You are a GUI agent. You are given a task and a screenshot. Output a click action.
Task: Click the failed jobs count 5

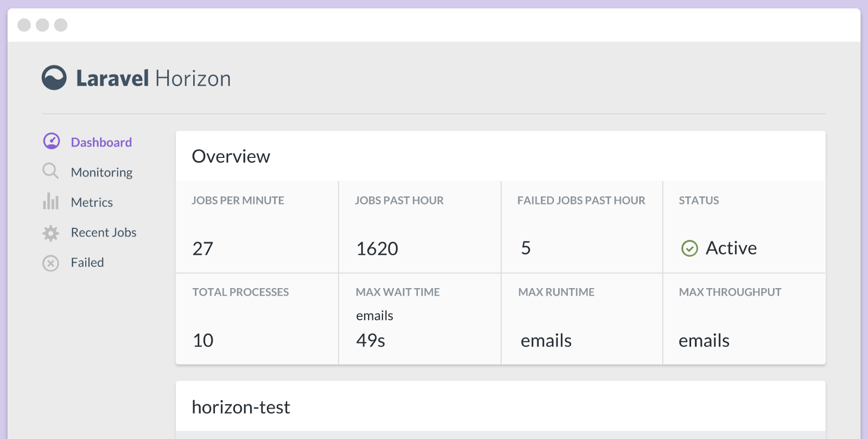coord(526,248)
